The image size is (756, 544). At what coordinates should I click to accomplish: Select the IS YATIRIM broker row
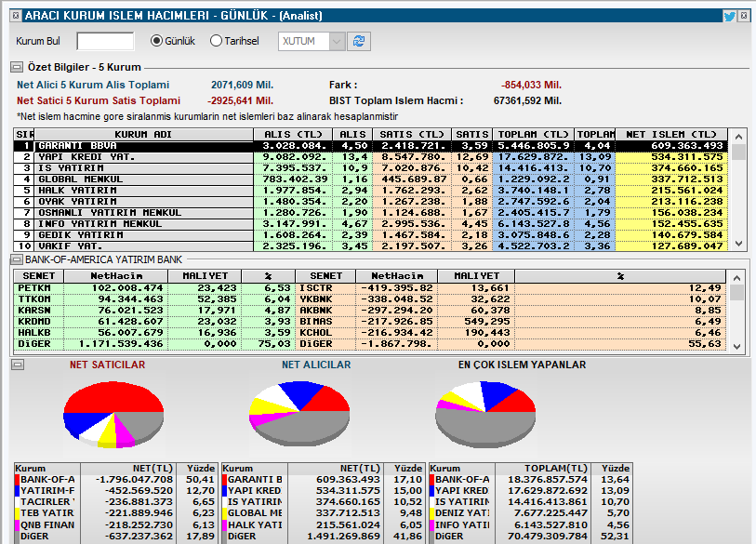click(x=370, y=167)
